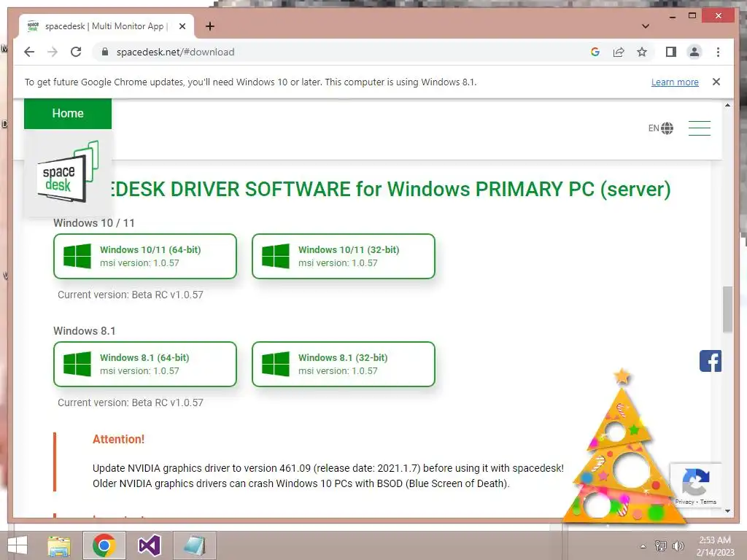Go back to the previous page

(x=29, y=52)
